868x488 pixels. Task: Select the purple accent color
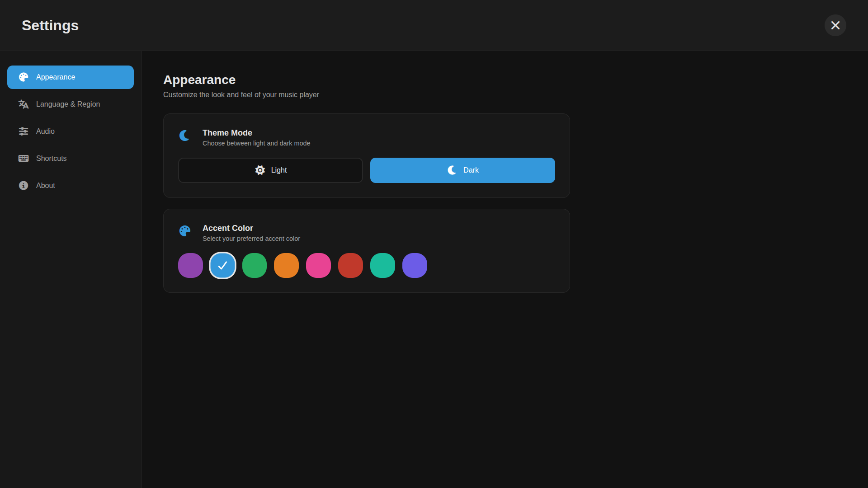click(x=190, y=265)
